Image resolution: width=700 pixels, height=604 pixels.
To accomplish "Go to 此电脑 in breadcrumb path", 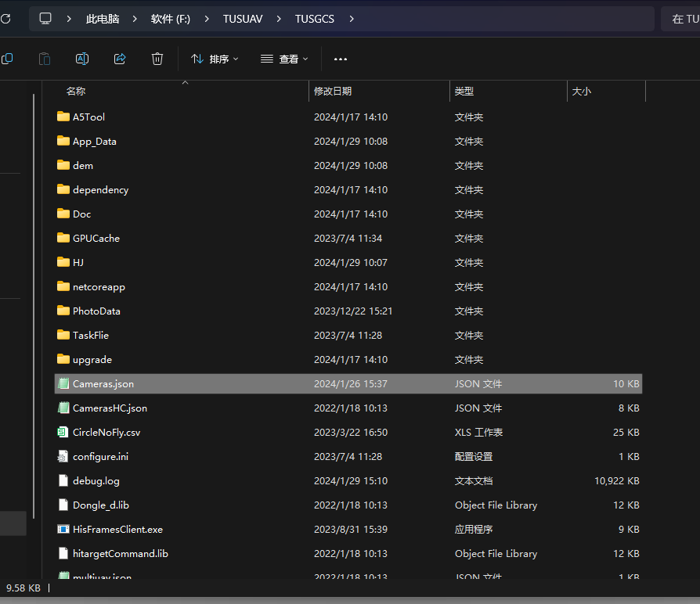I will [x=103, y=19].
